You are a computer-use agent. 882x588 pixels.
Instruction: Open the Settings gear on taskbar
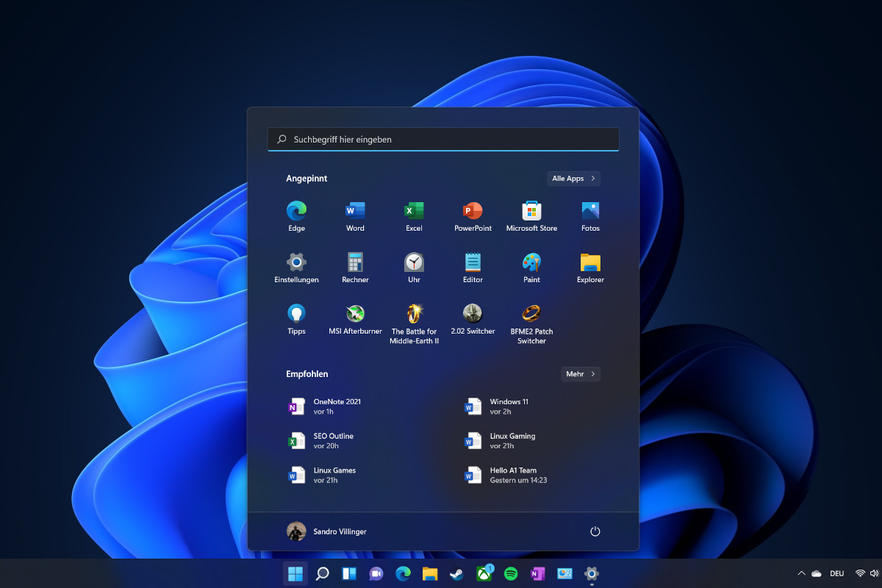click(x=592, y=573)
